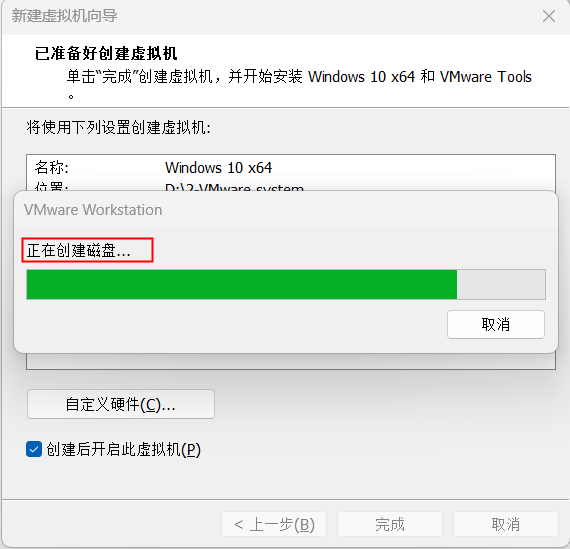This screenshot has width=570, height=549.
Task: Toggle the 创建后开启此虚拟机 checkbox
Action: (34, 449)
